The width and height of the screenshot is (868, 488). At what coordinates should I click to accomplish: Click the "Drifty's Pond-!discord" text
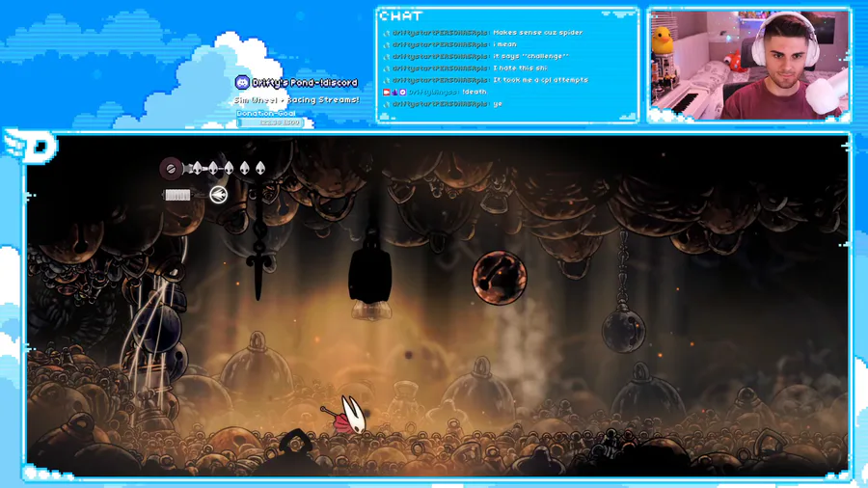pyautogui.click(x=305, y=83)
